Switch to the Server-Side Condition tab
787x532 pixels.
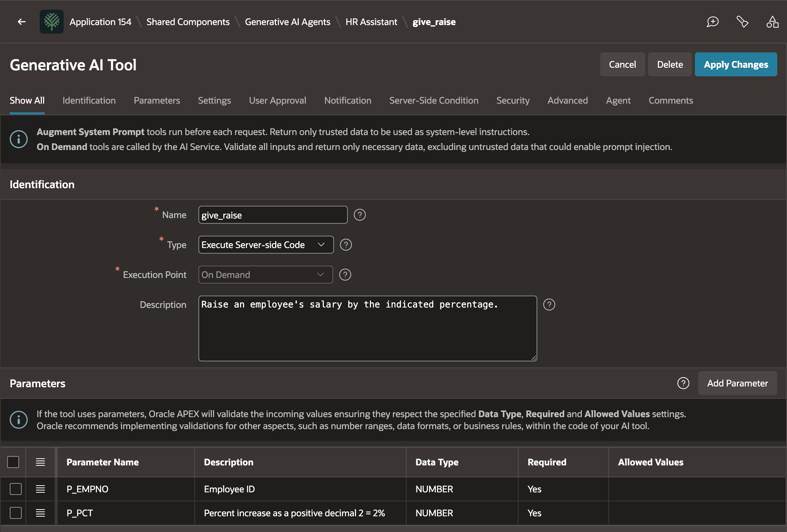[434, 100]
